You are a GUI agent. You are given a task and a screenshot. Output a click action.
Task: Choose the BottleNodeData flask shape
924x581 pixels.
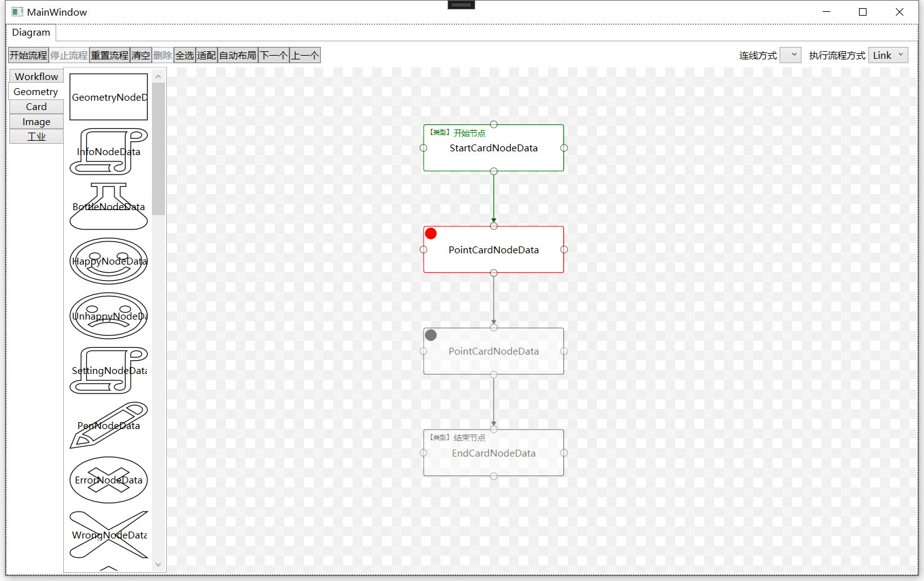pyautogui.click(x=109, y=206)
